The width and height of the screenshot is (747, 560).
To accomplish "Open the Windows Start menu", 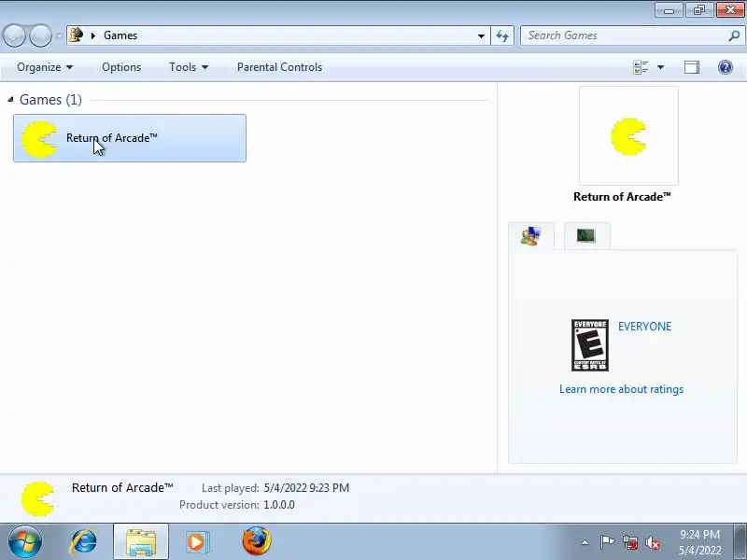I will click(x=25, y=541).
